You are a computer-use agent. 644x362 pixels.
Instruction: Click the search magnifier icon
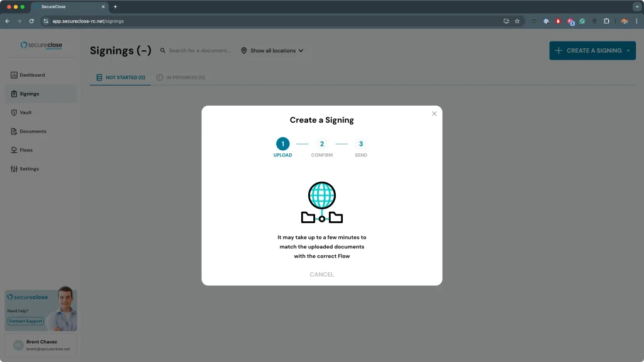[163, 51]
